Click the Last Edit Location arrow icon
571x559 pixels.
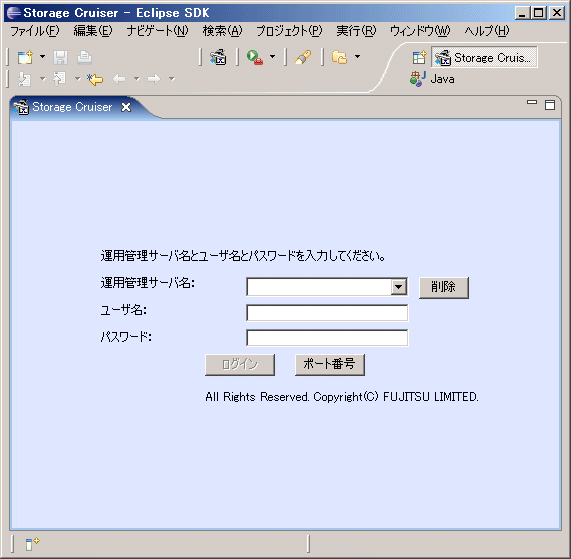click(x=95, y=79)
